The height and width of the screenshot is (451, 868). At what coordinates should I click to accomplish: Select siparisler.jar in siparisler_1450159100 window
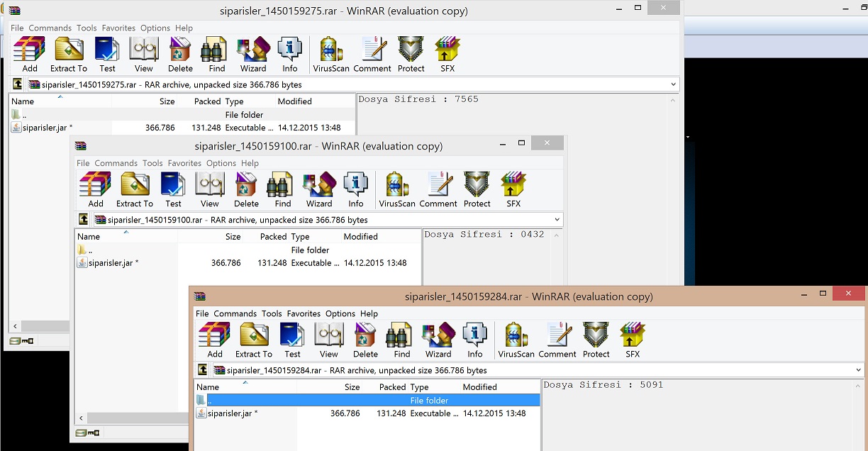click(x=108, y=262)
